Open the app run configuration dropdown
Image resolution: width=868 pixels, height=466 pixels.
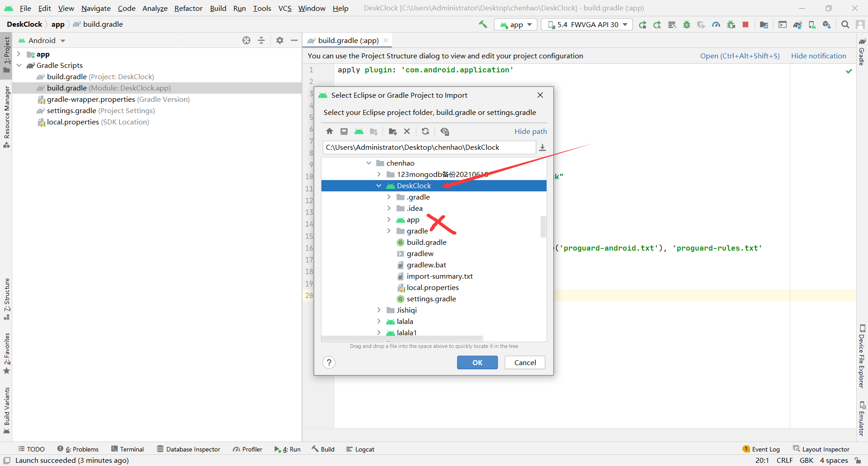[516, 24]
